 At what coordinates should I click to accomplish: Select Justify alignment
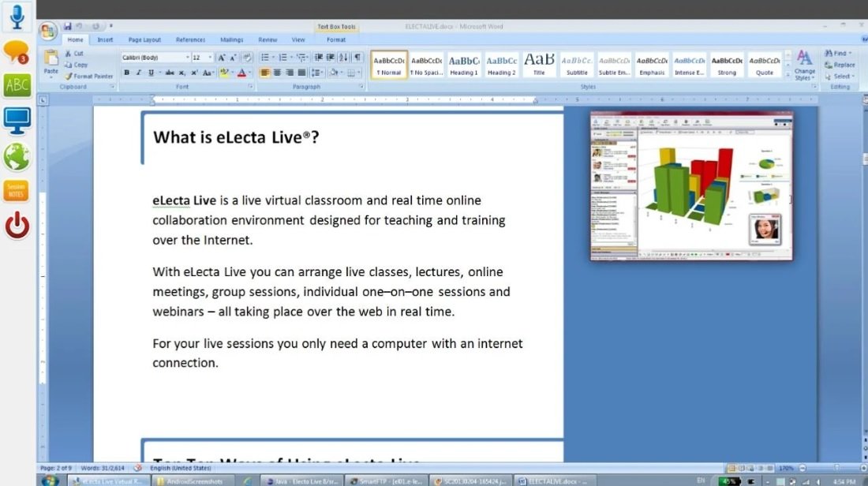pos(301,73)
